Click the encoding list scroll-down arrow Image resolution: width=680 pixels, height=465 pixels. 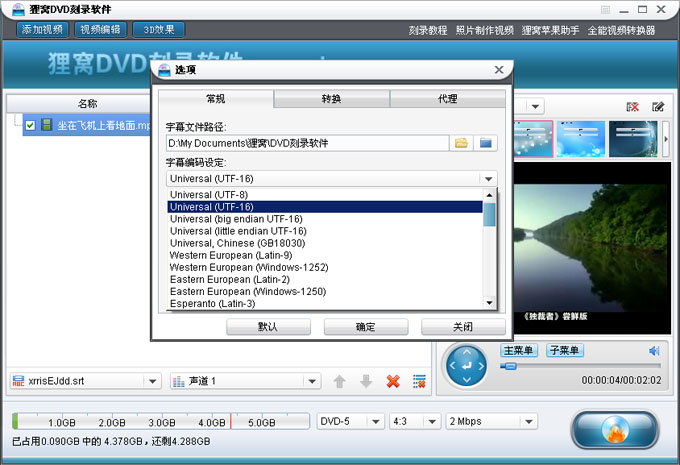click(489, 303)
